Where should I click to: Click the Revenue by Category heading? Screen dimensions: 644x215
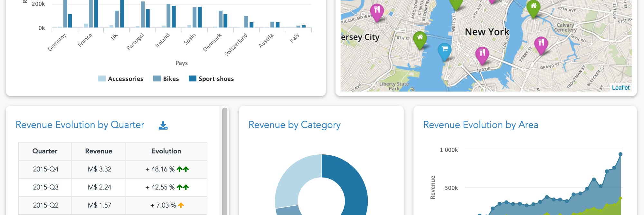pyautogui.click(x=295, y=125)
